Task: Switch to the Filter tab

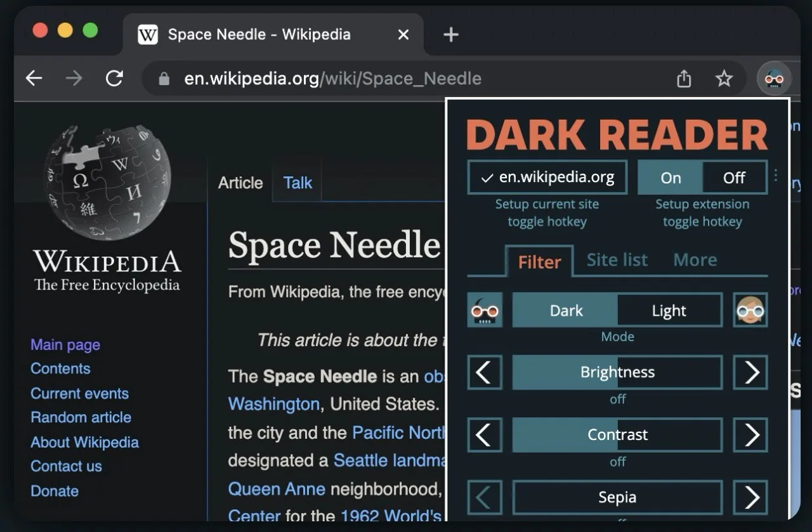Action: (539, 261)
